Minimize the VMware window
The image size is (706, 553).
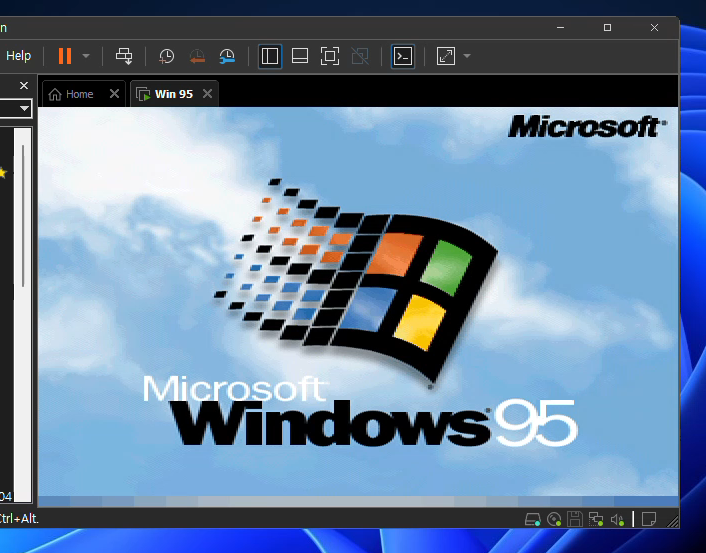click(x=561, y=28)
